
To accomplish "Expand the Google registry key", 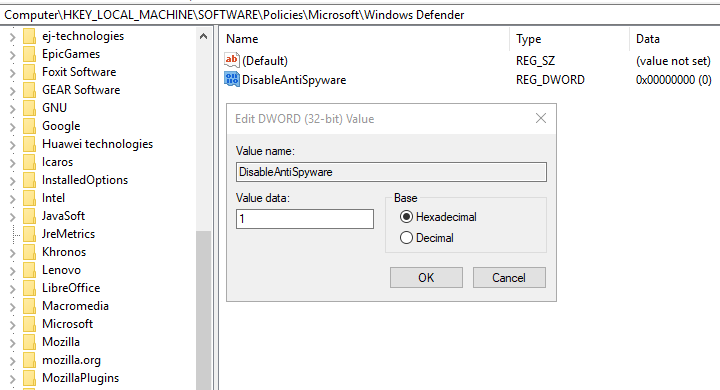I will point(12,127).
